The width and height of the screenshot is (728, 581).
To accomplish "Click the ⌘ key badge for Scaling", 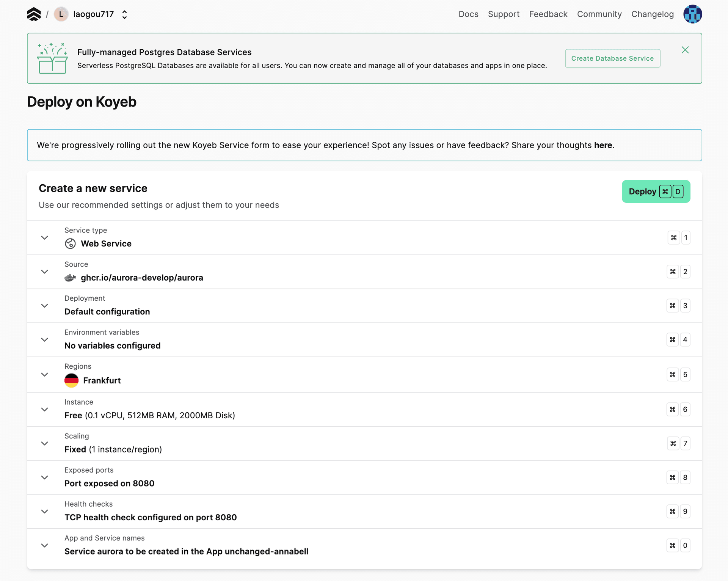I will [x=673, y=443].
